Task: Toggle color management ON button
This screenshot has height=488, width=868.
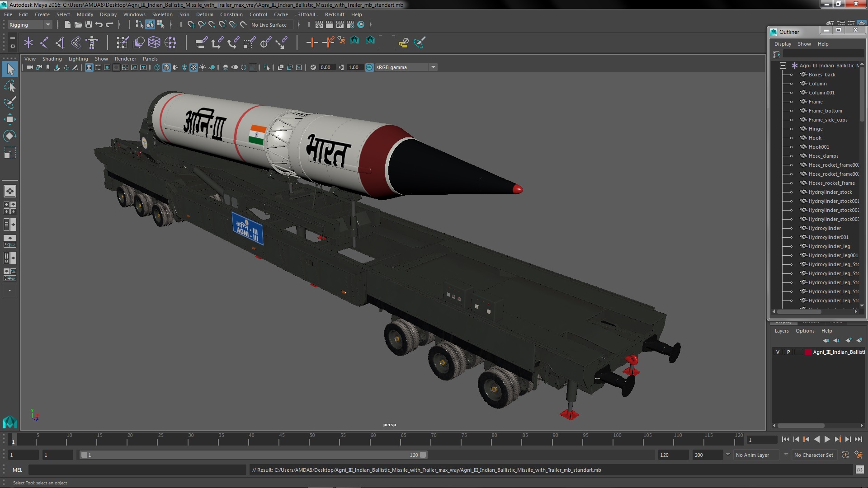Action: (369, 68)
